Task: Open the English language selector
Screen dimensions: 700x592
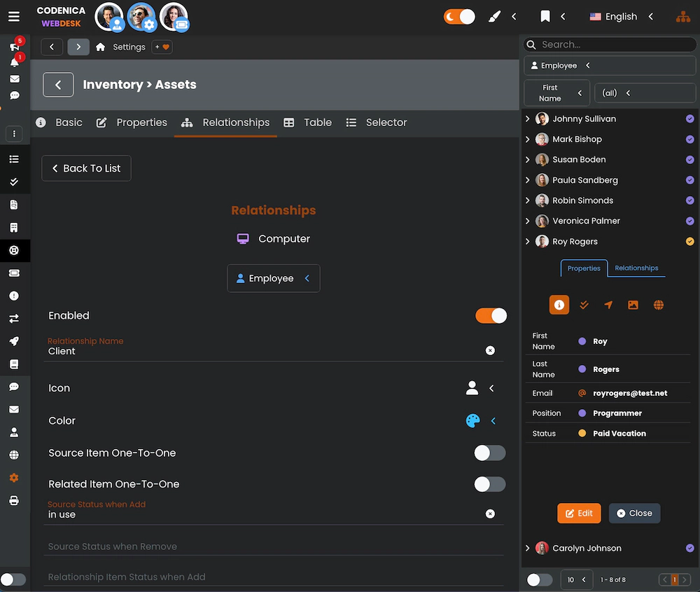Action: click(619, 16)
